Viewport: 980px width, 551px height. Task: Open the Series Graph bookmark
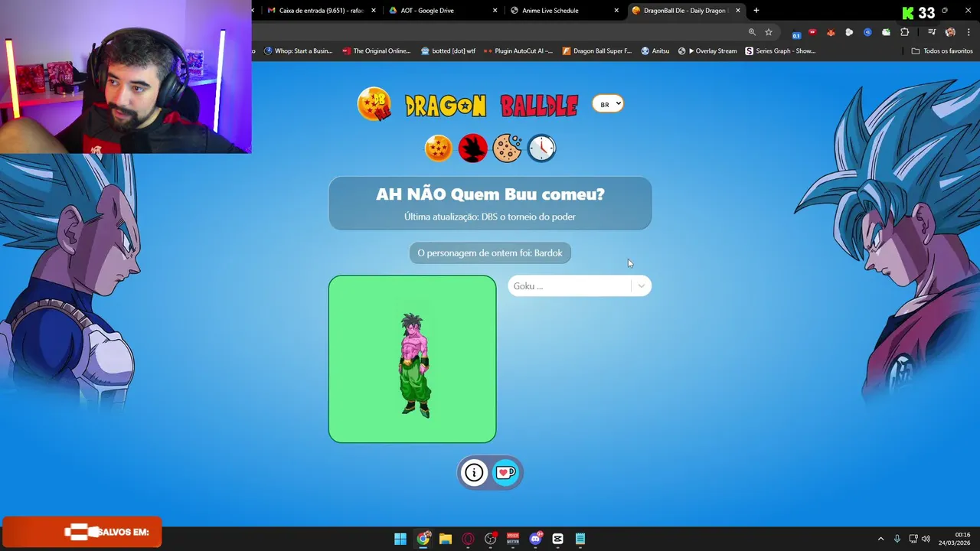click(x=780, y=51)
